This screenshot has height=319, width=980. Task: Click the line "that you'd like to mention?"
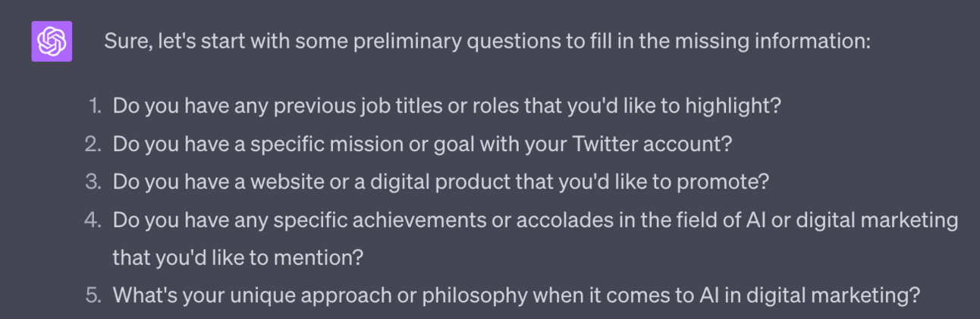(237, 257)
